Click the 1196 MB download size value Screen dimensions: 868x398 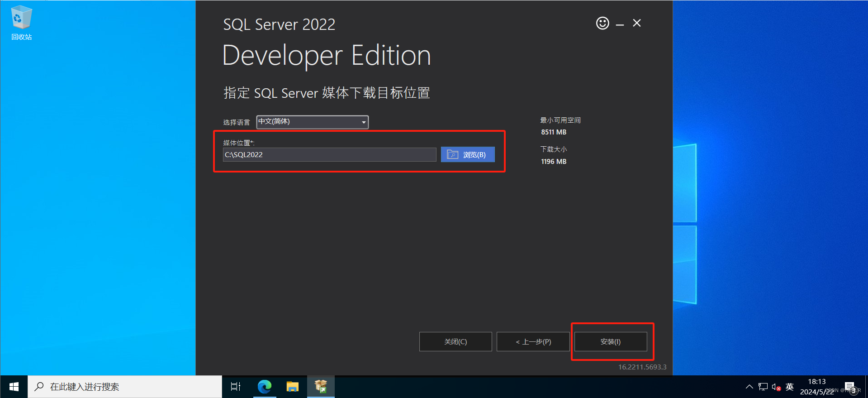[554, 162]
